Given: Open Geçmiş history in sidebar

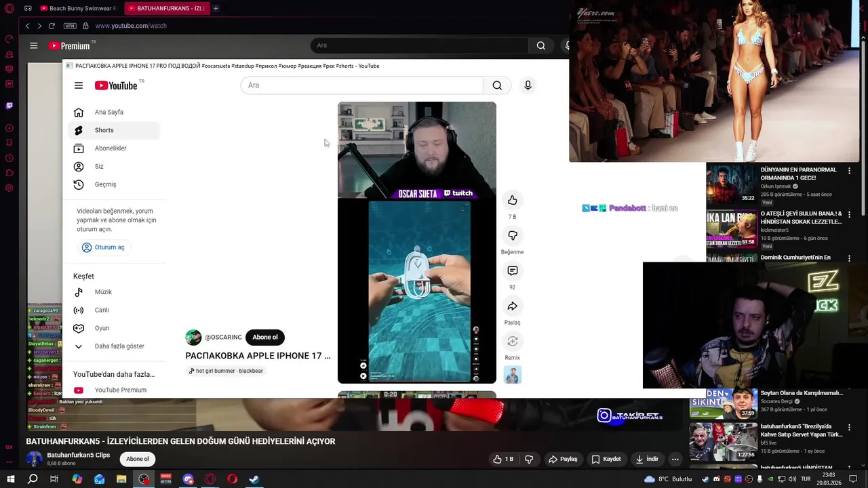Looking at the screenshot, I should tap(114, 184).
